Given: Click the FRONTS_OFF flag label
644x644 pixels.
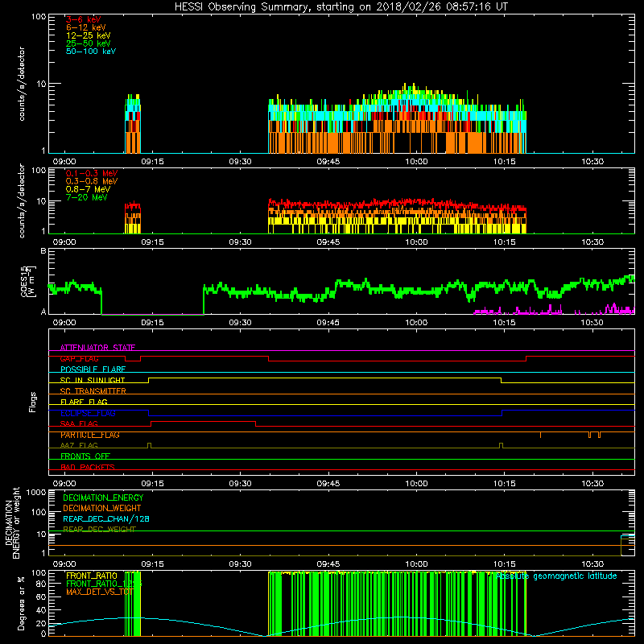Looking at the screenshot, I should pos(85,456).
